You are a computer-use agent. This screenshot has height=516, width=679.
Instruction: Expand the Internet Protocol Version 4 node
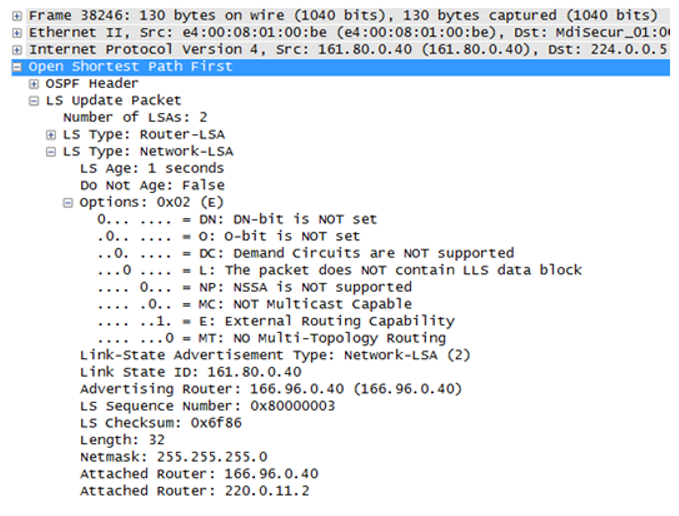pos(17,50)
